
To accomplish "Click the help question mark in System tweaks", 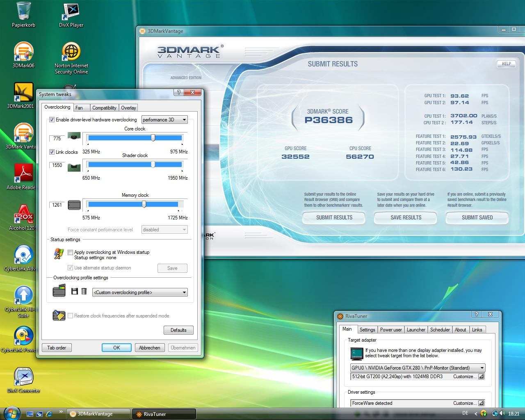I will click(x=178, y=93).
